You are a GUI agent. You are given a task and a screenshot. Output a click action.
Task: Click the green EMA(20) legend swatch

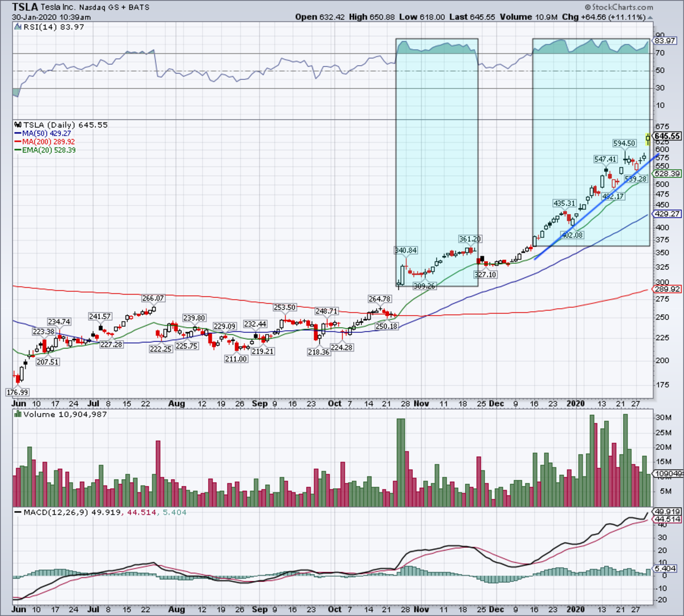pos(17,150)
